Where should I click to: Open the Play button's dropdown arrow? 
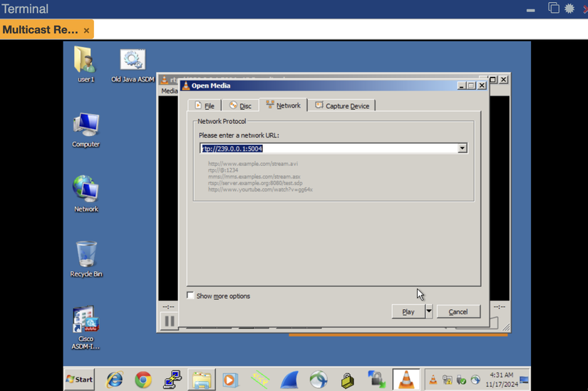pos(429,311)
